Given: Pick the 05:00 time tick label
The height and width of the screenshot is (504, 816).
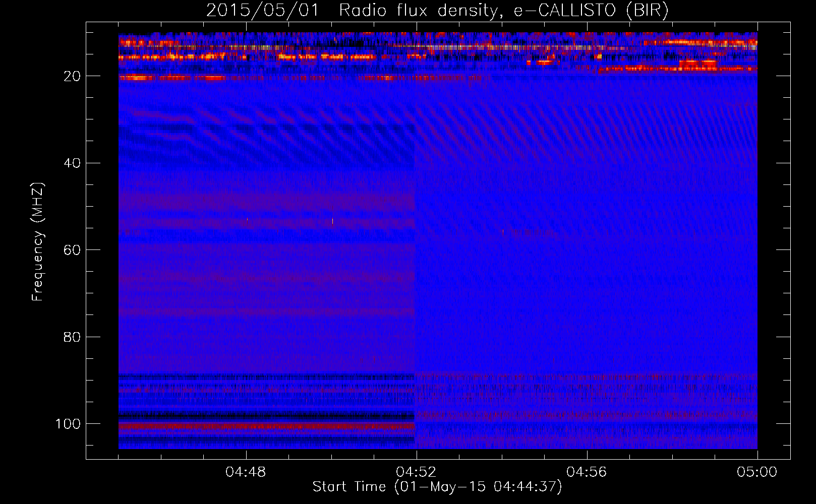Looking at the screenshot, I should pyautogui.click(x=757, y=472).
